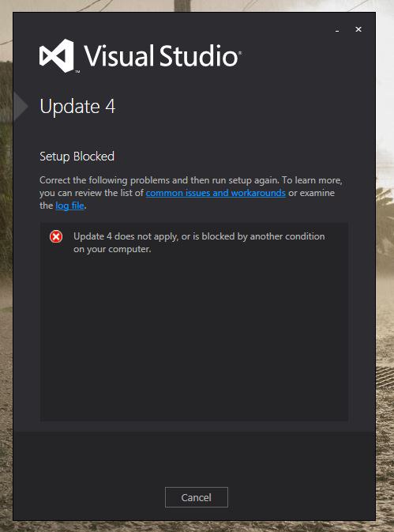Click the Visual Studio infinity logo icon
Image resolution: width=394 pixels, height=532 pixels.
tap(57, 55)
